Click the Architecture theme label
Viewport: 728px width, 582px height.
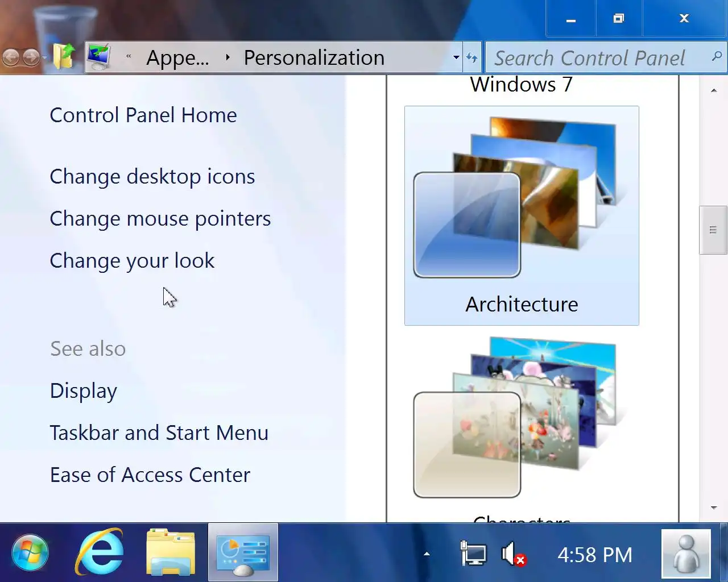click(x=522, y=305)
